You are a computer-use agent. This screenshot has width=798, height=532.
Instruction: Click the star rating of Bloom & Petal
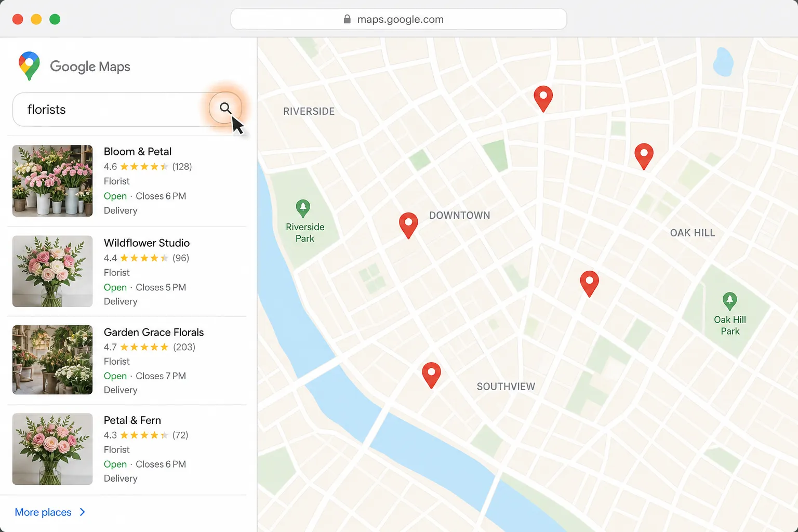(144, 167)
